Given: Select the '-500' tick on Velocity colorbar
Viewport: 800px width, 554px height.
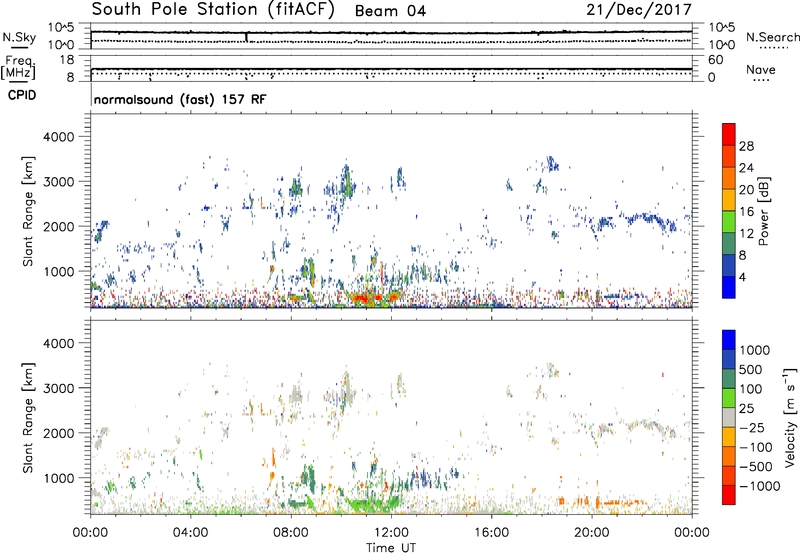Looking at the screenshot, I should point(756,466).
